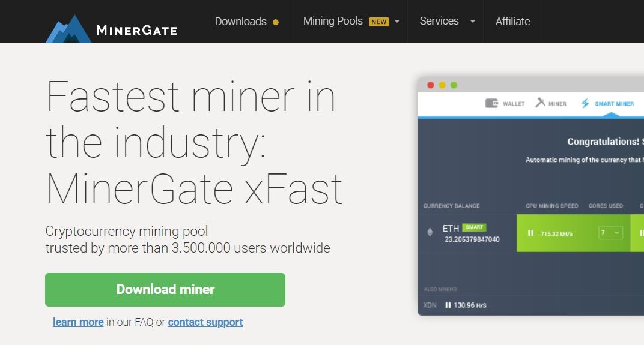Click the Wallet icon in app preview
Viewport: 644px width, 345px height.
click(x=491, y=103)
